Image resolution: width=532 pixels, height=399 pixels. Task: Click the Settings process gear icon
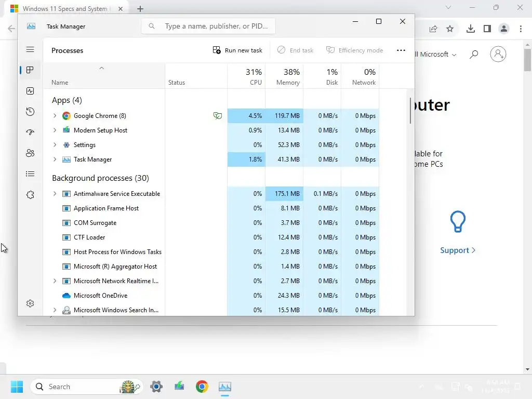click(66, 145)
